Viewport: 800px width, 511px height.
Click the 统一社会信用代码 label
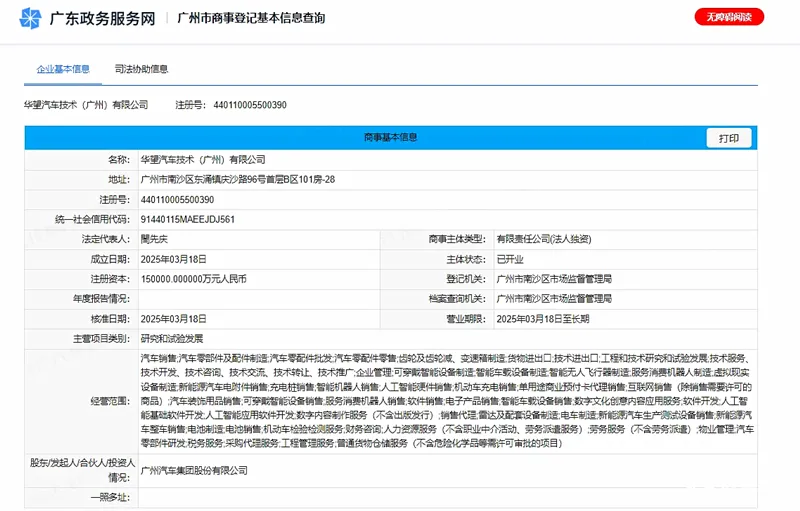92,219
